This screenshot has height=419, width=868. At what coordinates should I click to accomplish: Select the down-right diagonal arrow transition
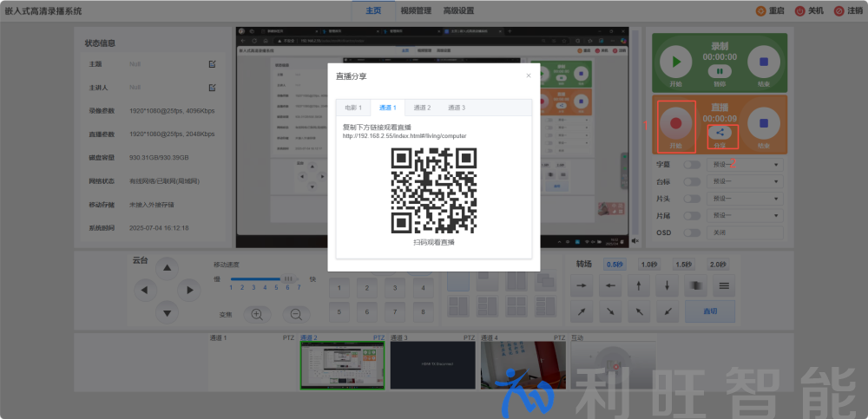click(x=610, y=311)
